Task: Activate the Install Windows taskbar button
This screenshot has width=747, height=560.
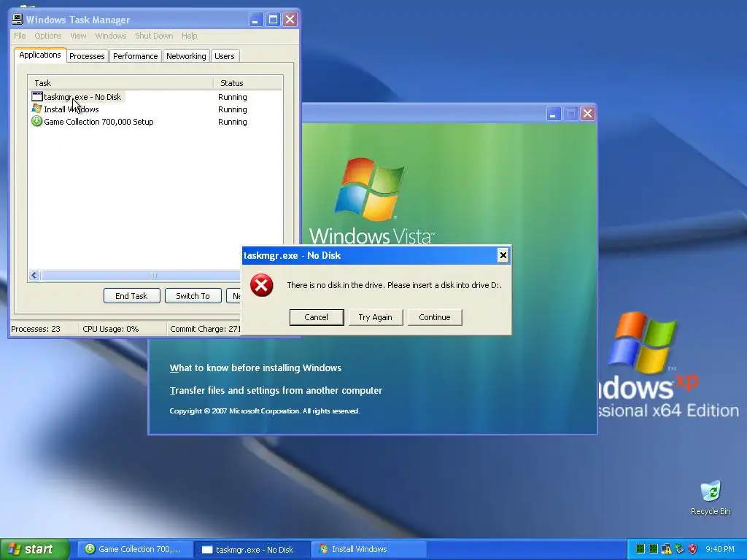Action: [x=369, y=549]
